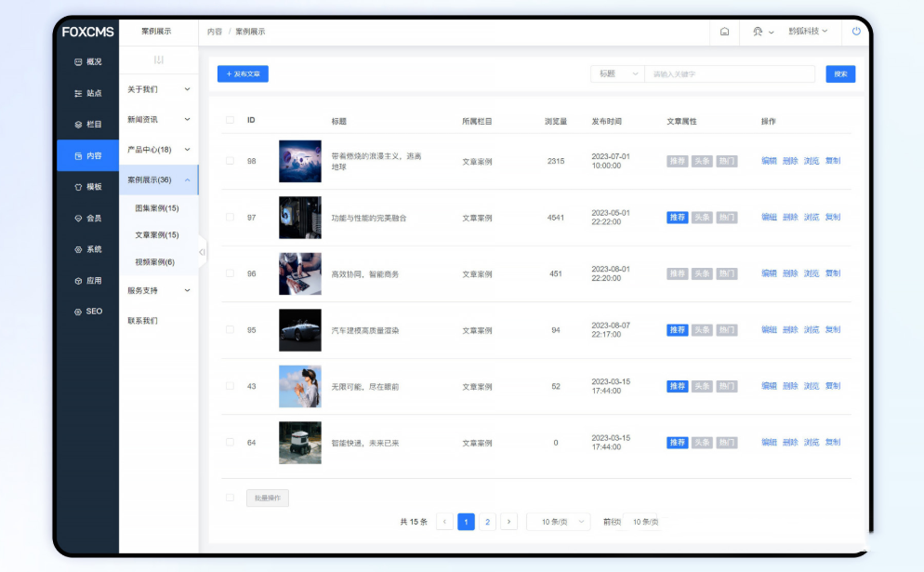Image resolution: width=924 pixels, height=572 pixels.
Task: Go to page 2 of results
Action: point(487,522)
